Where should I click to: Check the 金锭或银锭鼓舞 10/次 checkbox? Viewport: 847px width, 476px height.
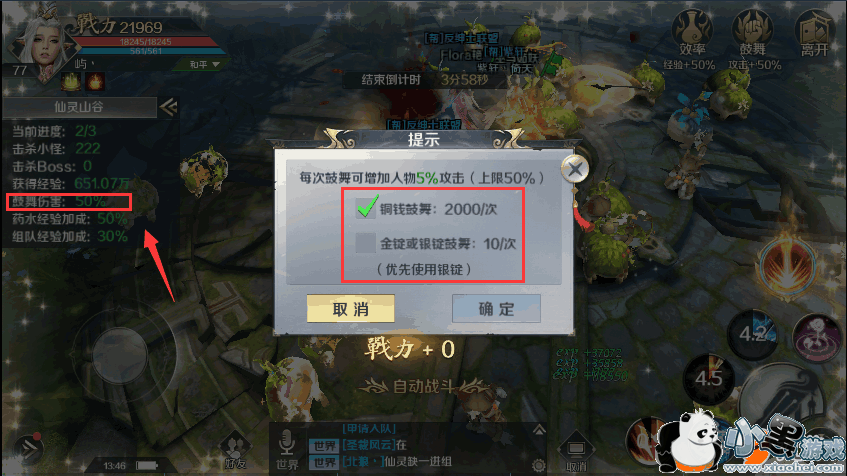(366, 243)
